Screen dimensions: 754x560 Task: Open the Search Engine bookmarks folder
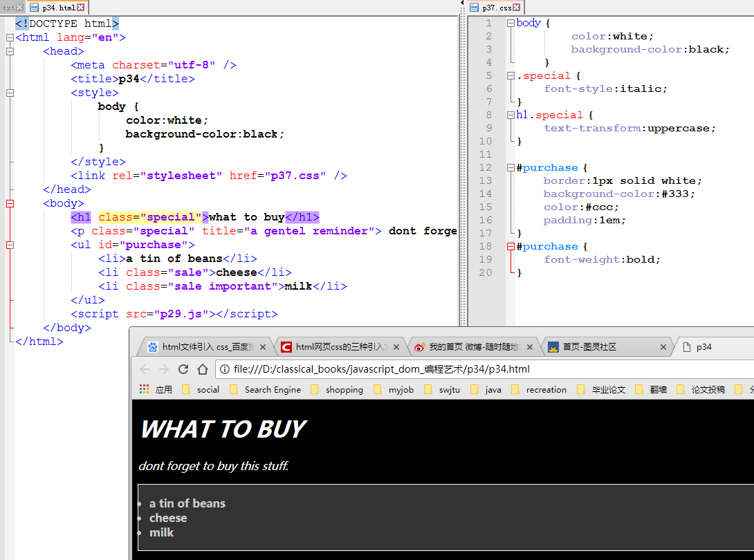pos(265,389)
